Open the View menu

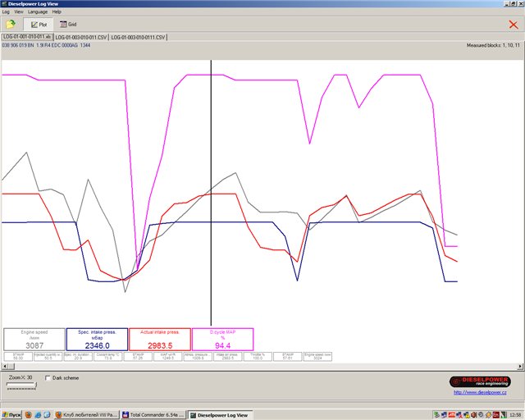click(x=18, y=12)
